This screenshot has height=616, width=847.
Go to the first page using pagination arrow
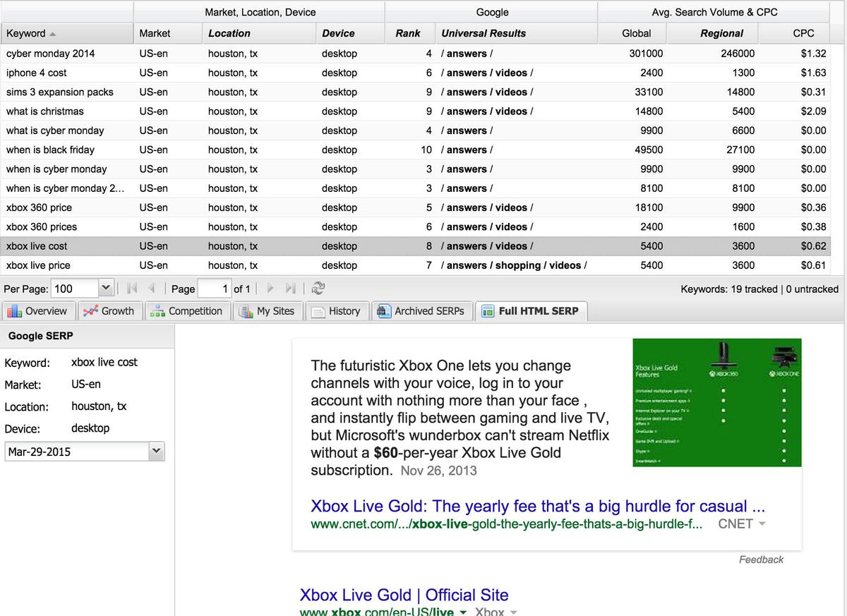pyautogui.click(x=131, y=289)
